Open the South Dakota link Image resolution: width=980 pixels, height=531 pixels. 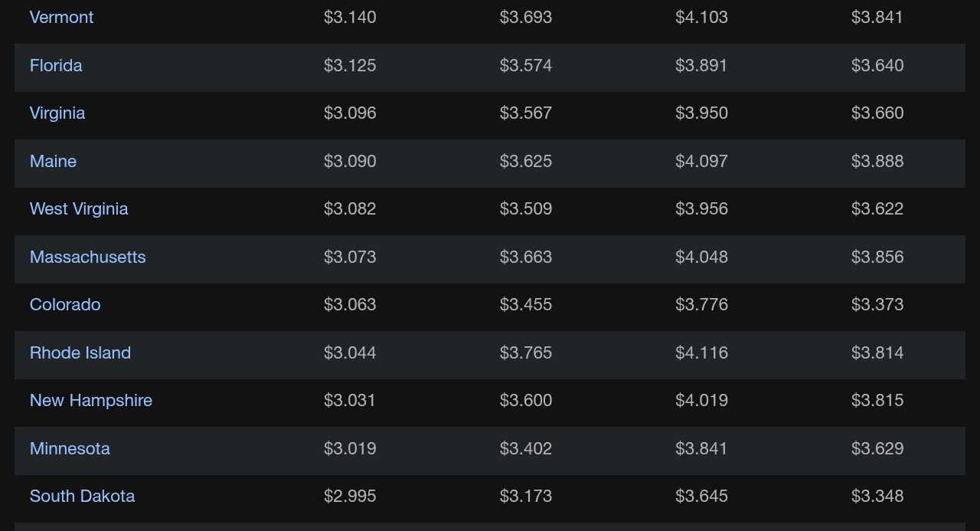82,497
